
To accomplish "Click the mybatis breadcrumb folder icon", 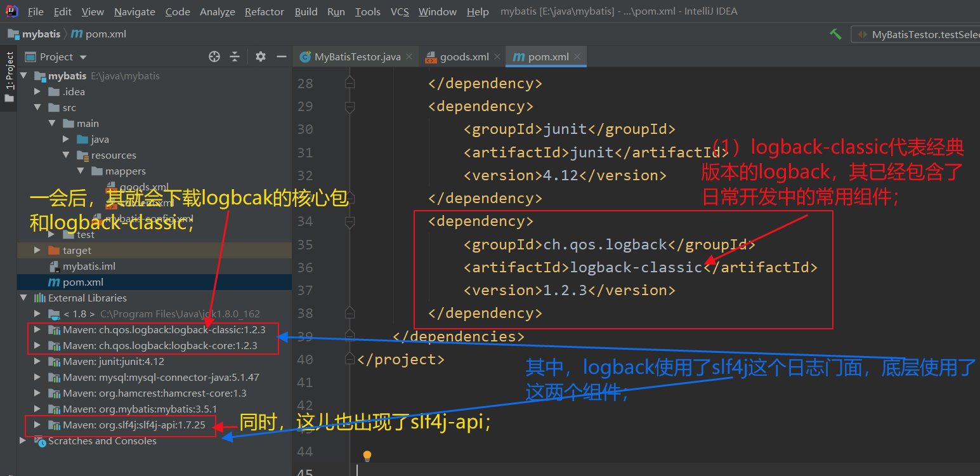I will coord(13,34).
